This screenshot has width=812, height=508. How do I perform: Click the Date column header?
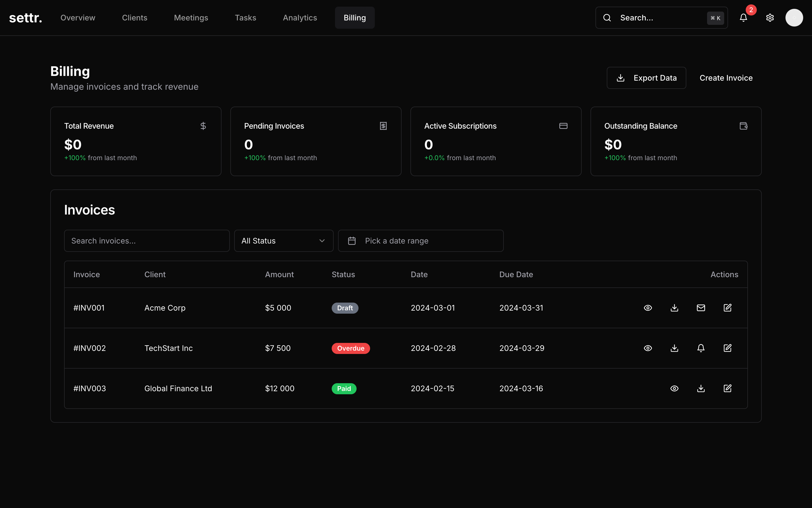(419, 274)
